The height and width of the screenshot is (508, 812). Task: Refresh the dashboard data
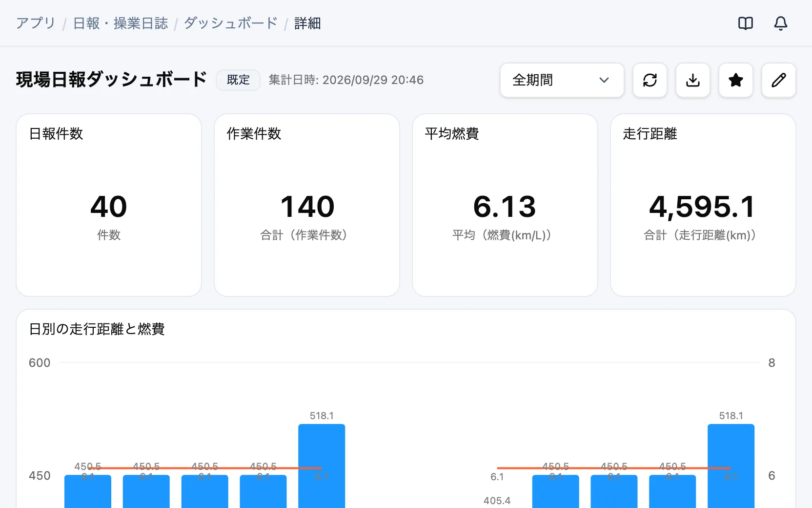tap(650, 80)
